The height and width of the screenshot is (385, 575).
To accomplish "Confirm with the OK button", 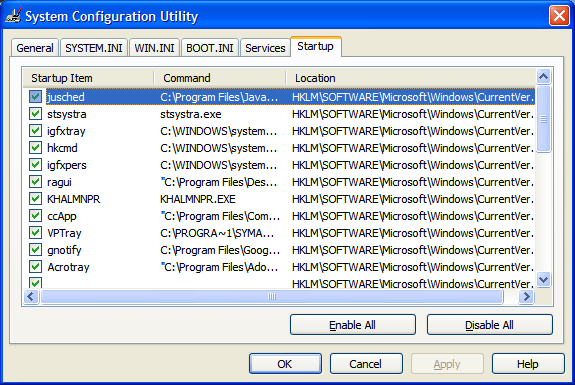I will pyautogui.click(x=285, y=364).
